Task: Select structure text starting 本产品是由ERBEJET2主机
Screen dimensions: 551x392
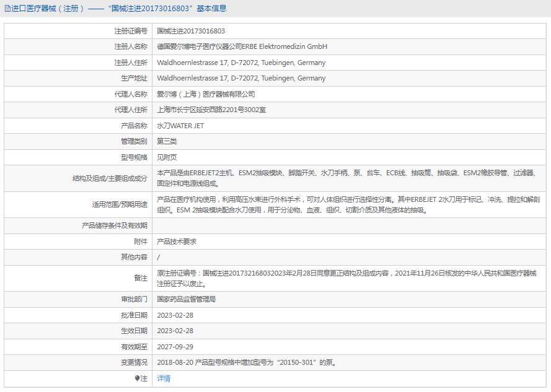Action: pos(347,178)
